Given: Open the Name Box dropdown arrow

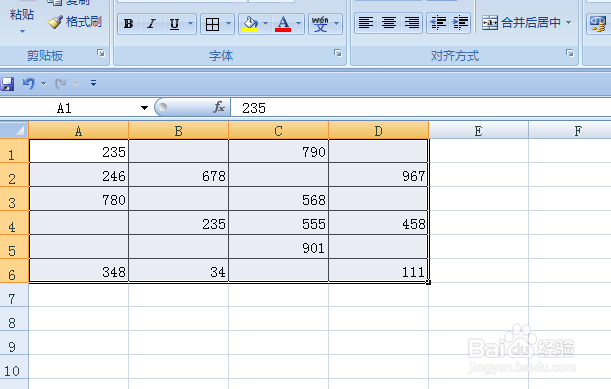Looking at the screenshot, I should click(x=145, y=108).
